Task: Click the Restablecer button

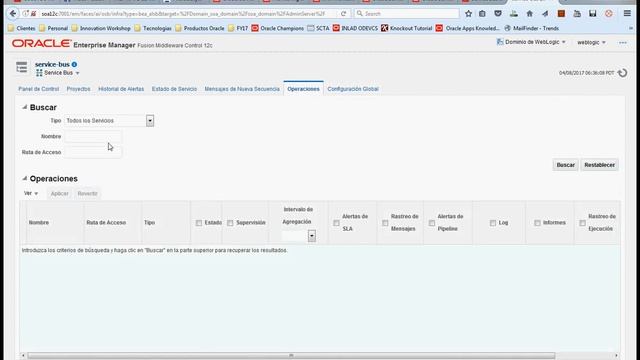Action: [599, 165]
